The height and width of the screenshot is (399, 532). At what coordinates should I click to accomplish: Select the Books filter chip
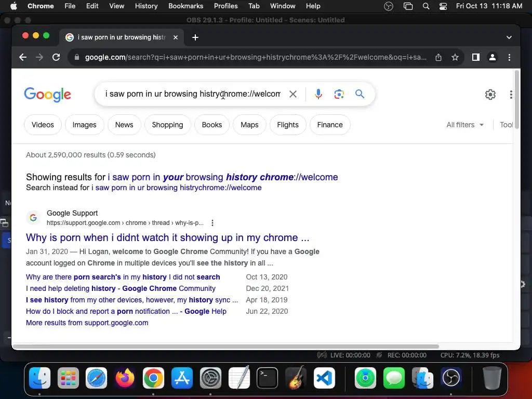[212, 125]
